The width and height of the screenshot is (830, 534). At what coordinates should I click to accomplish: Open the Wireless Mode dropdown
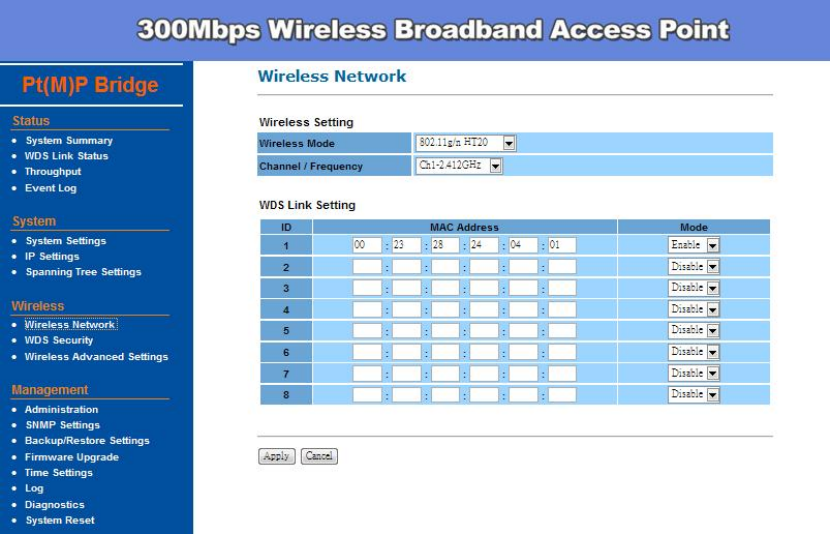tap(466, 143)
